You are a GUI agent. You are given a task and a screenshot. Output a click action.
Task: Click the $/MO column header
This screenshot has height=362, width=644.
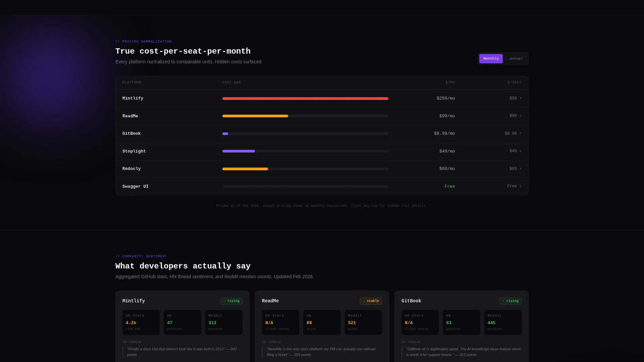point(450,82)
